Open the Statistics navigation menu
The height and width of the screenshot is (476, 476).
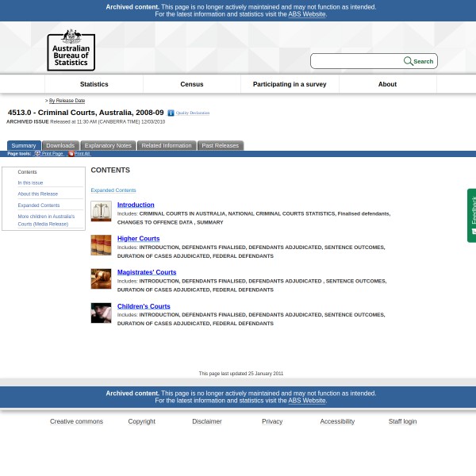(94, 84)
